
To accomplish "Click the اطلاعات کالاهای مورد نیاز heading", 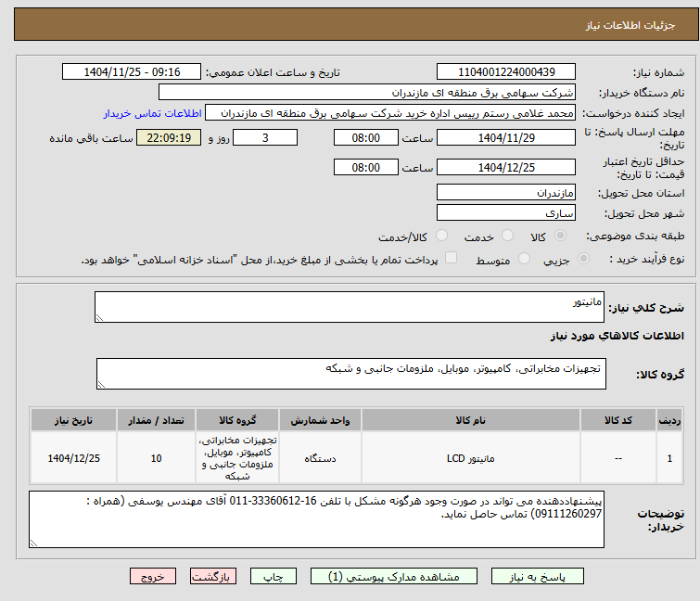I will point(617,336).
